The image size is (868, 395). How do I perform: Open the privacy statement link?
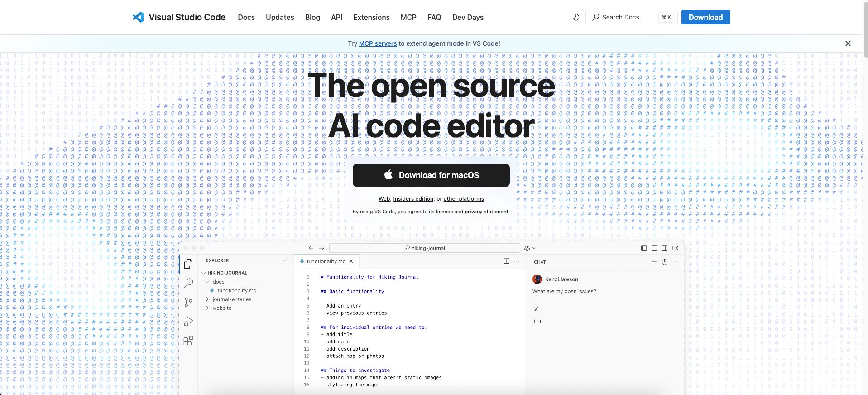(x=486, y=212)
